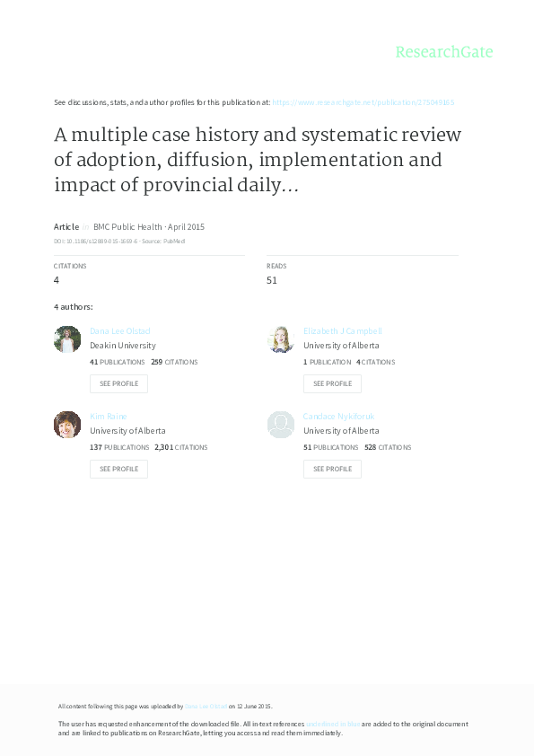This screenshot has width=534, height=756.
Task: Select the CITATIONS count of 4
Action: click(56, 280)
